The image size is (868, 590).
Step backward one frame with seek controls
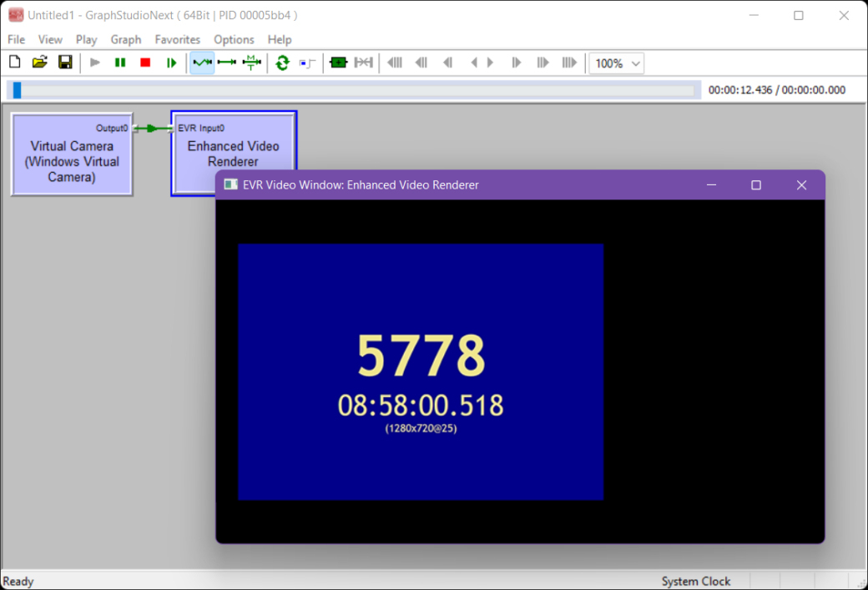click(x=447, y=62)
